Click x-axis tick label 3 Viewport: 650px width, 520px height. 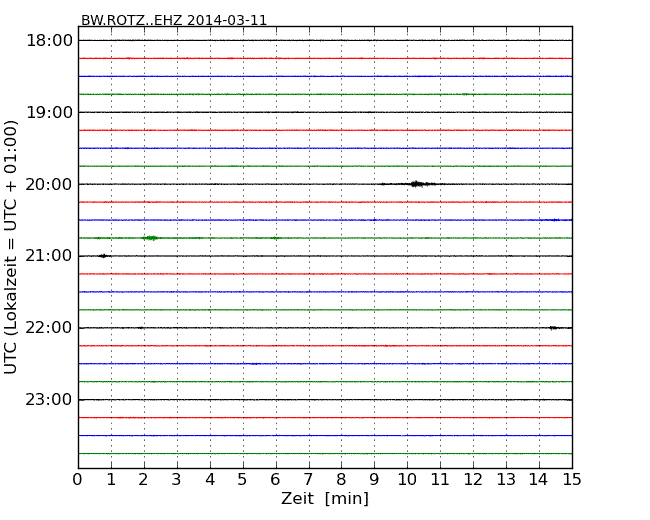coord(177,480)
